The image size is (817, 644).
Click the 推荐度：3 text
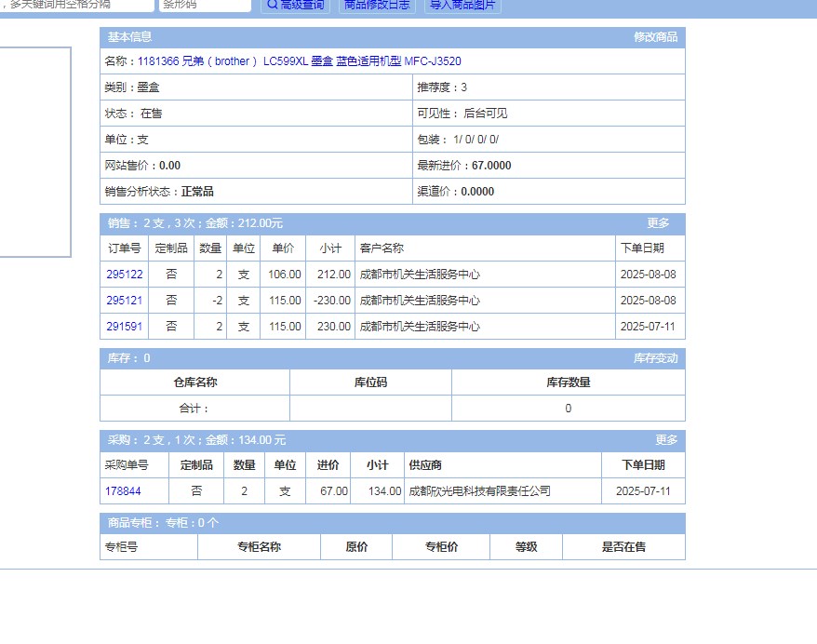(x=442, y=87)
